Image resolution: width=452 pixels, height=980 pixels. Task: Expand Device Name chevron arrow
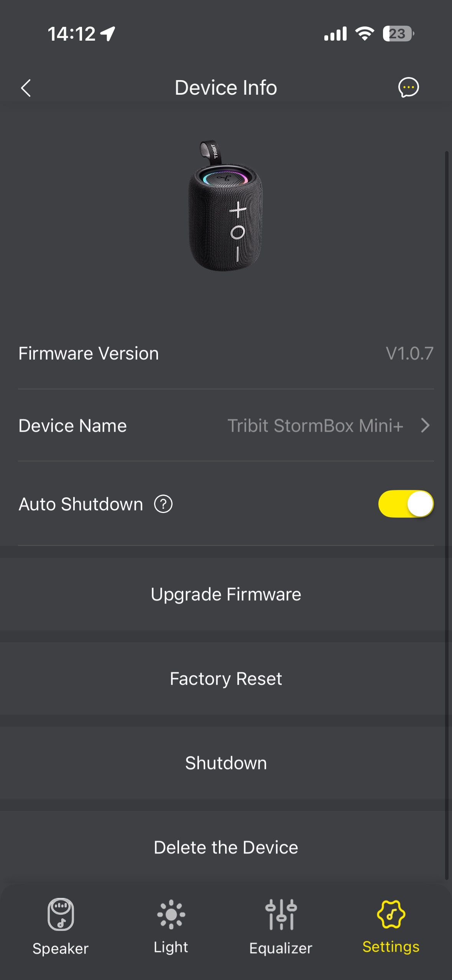coord(425,426)
